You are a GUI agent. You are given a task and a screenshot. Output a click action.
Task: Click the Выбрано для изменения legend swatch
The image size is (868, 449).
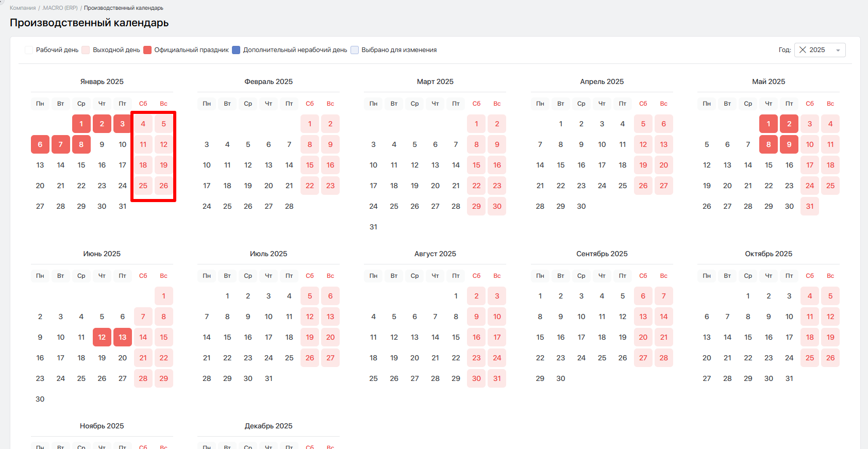[355, 50]
